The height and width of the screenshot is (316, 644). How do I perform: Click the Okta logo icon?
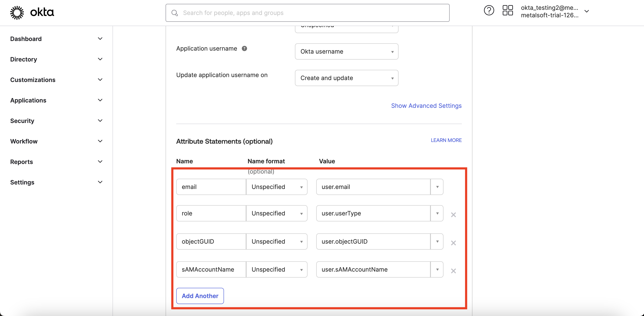[17, 13]
